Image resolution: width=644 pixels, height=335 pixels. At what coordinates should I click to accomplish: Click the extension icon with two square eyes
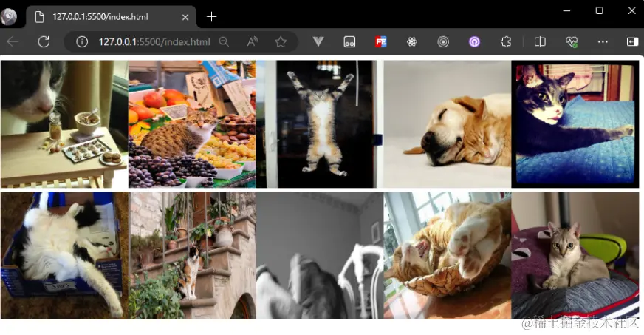[349, 41]
